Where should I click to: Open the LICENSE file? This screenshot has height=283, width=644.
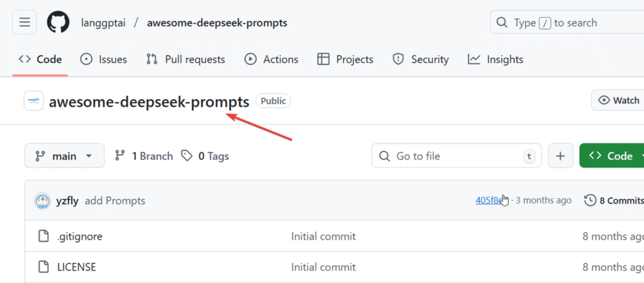(76, 267)
